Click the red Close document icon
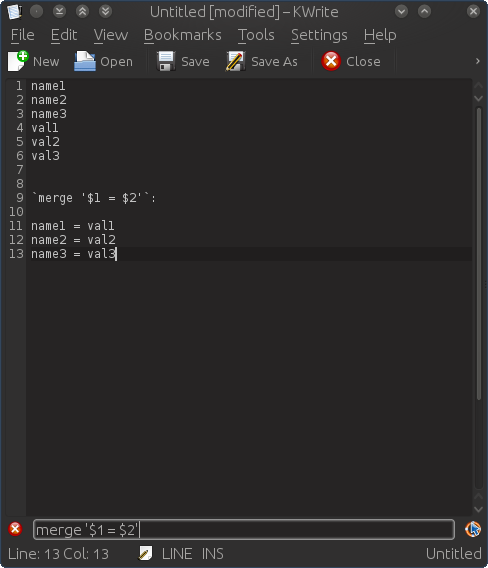The width and height of the screenshot is (488, 568). coord(331,61)
